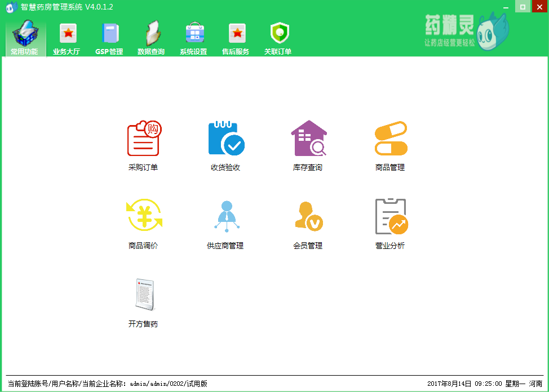Minimize the pharmacy management window
The height and width of the screenshot is (392, 549).
coord(506,7)
